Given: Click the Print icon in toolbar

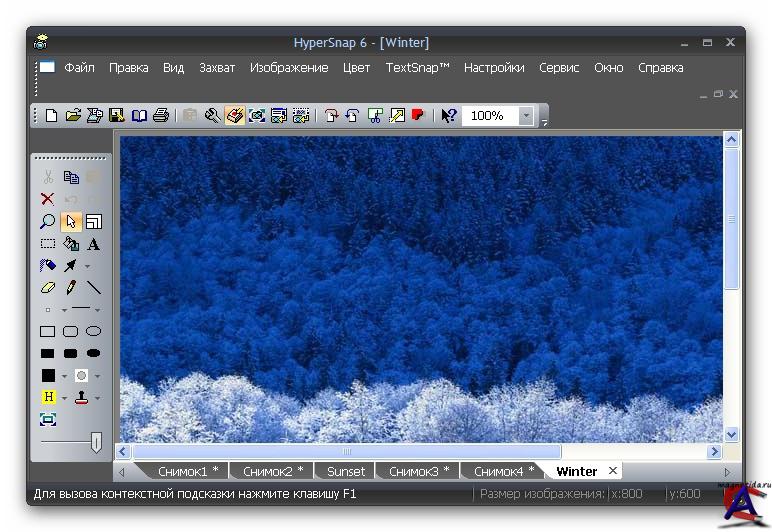Looking at the screenshot, I should click(x=161, y=116).
